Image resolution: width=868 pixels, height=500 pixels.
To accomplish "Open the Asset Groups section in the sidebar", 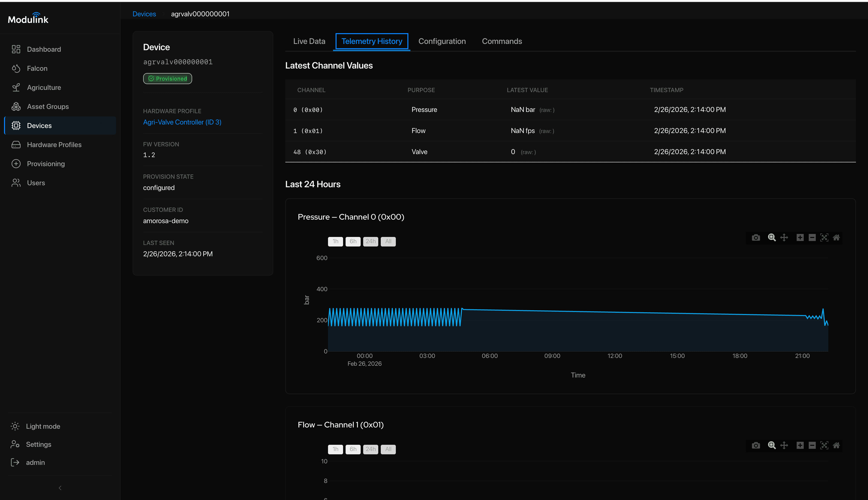I will [x=47, y=106].
